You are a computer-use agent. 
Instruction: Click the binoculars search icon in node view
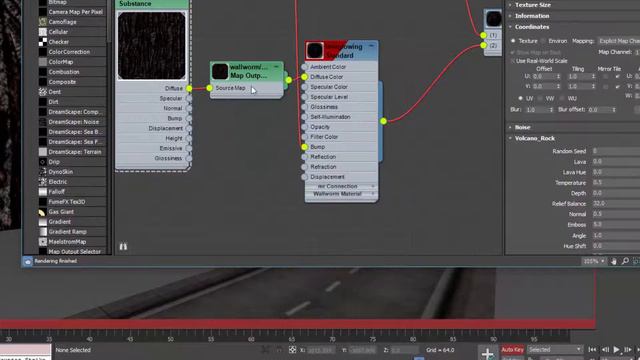tap(123, 246)
